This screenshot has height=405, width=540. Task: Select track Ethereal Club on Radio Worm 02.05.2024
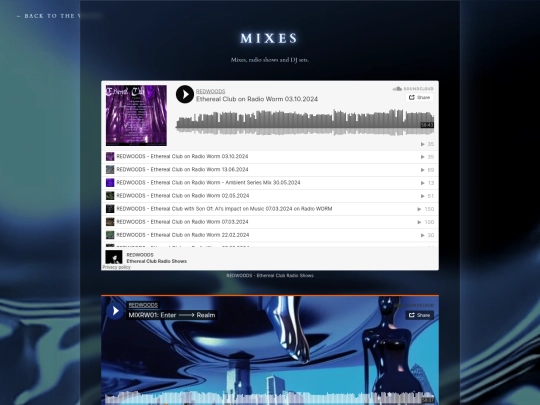tap(270, 196)
